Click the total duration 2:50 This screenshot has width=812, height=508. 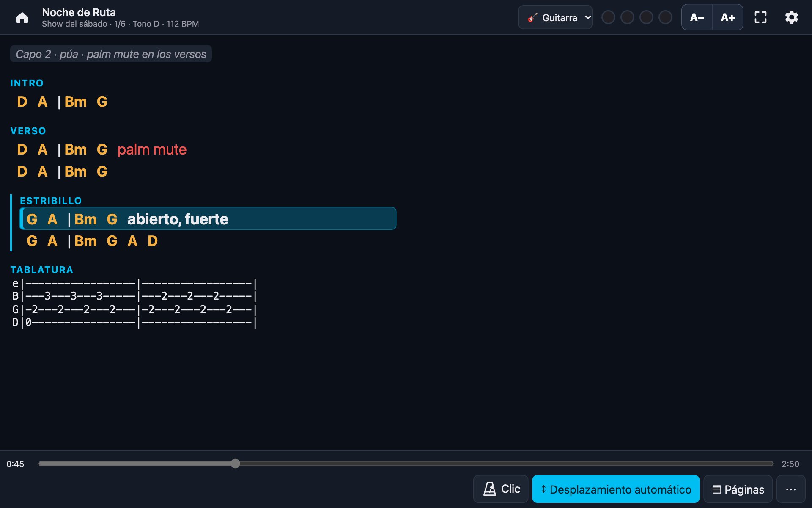point(790,464)
